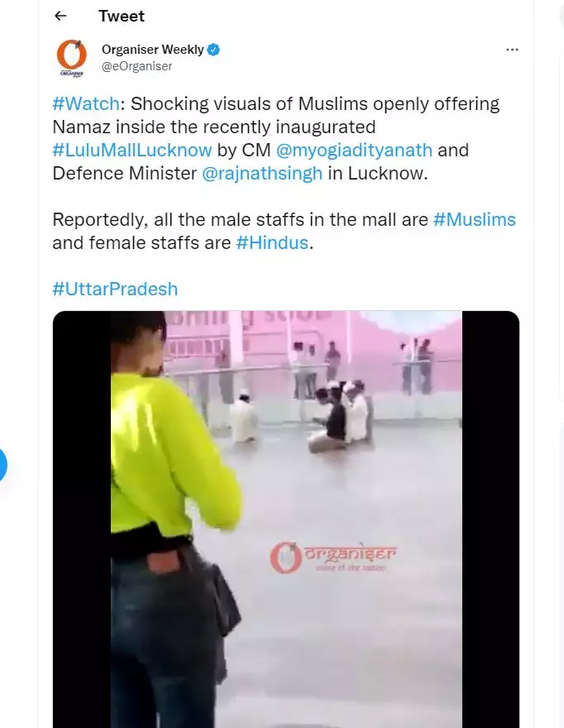Play the embedded tweet video
Screen dimensions: 564x728
coord(286,519)
